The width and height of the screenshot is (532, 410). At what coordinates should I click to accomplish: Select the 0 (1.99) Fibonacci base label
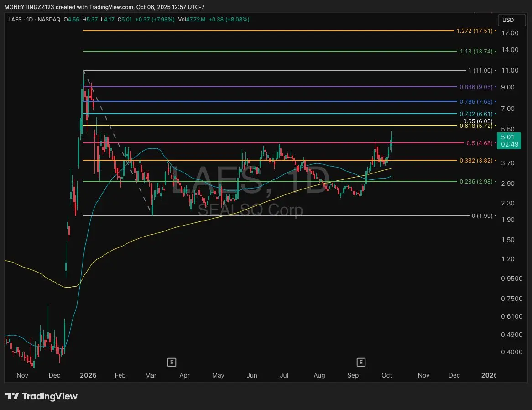482,216
